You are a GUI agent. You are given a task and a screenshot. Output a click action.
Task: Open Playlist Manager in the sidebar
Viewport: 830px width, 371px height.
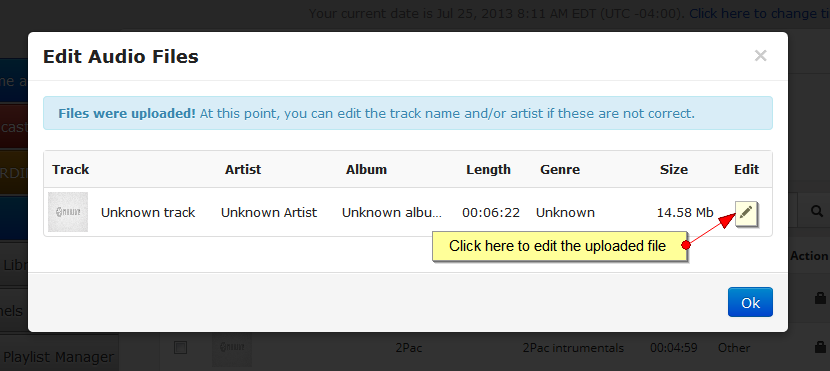pyautogui.click(x=59, y=357)
